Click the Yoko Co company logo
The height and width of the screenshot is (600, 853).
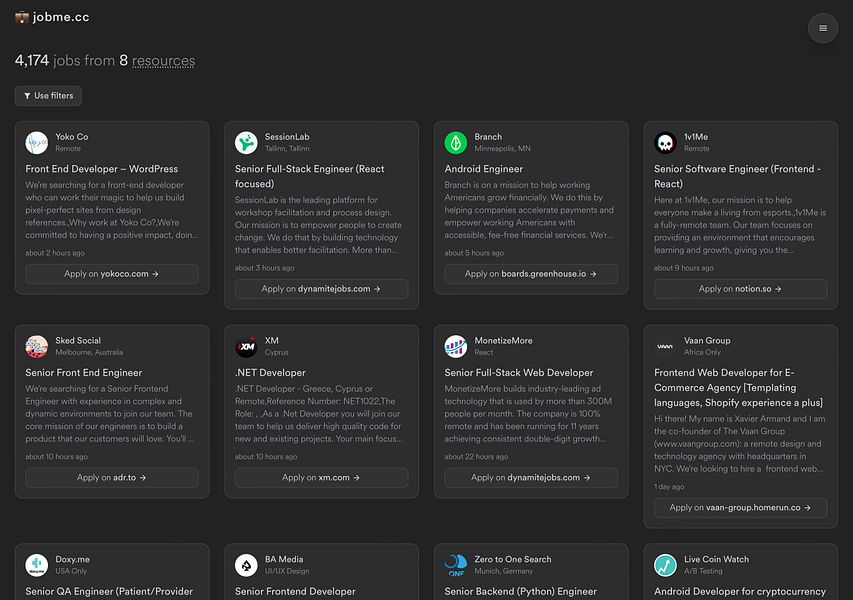36,143
